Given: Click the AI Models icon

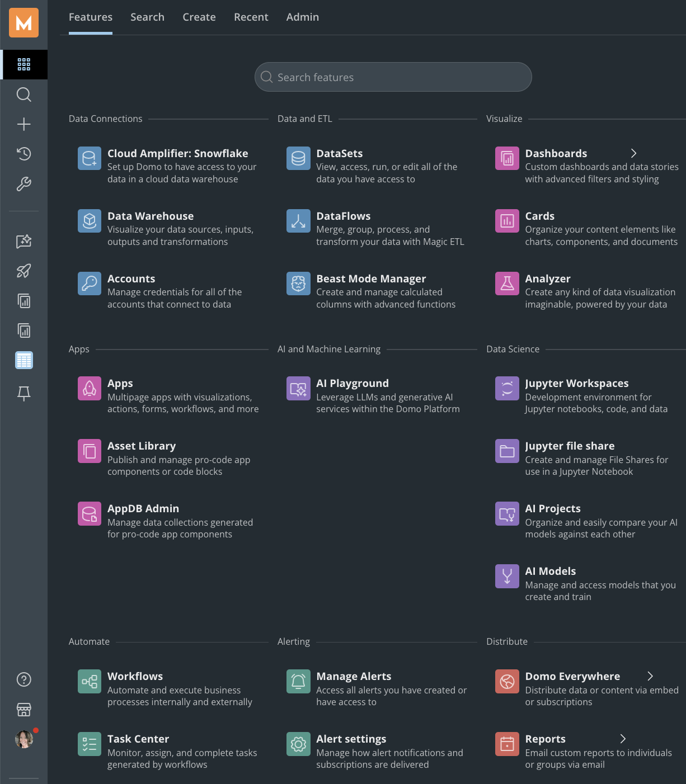Looking at the screenshot, I should [507, 576].
